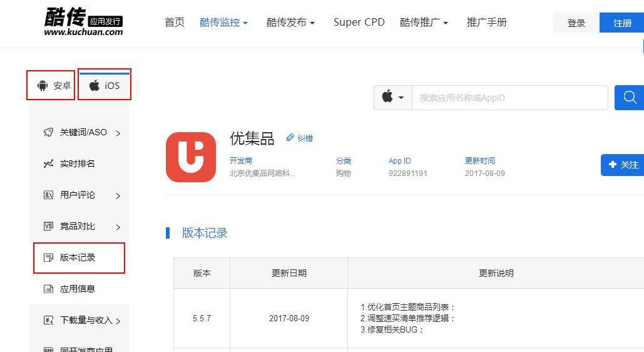Screen dimensions: 644x352
Task: Click the note icon beside 版本记录
Action: click(x=48, y=257)
